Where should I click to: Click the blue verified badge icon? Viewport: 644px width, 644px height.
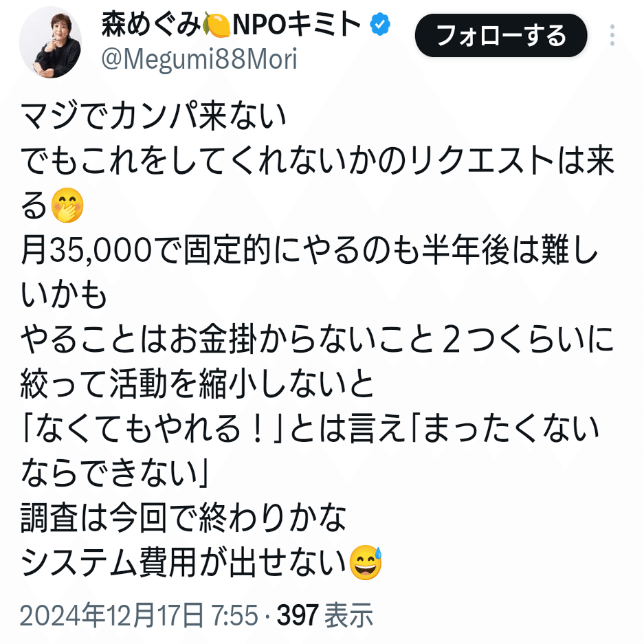click(x=380, y=24)
